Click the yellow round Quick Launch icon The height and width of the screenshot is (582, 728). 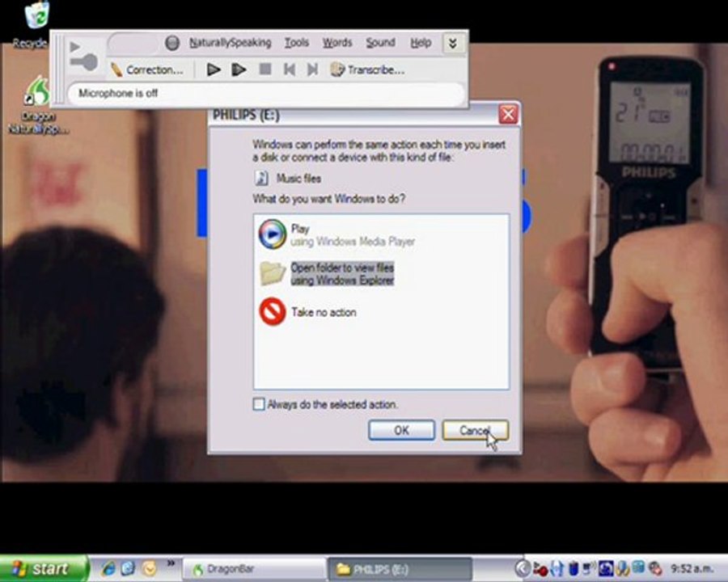(x=150, y=568)
